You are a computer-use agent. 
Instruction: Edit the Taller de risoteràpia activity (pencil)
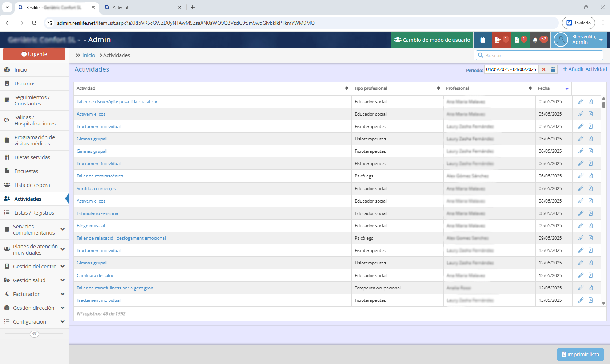click(x=581, y=102)
